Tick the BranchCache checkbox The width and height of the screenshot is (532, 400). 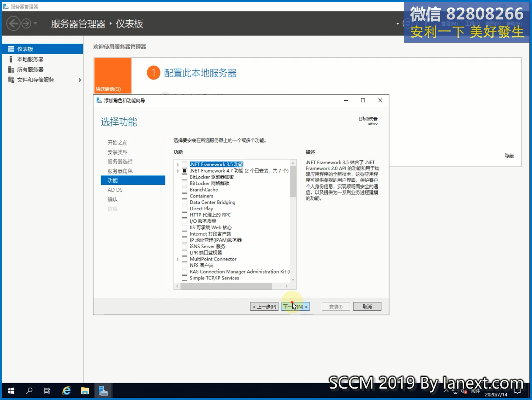point(184,190)
